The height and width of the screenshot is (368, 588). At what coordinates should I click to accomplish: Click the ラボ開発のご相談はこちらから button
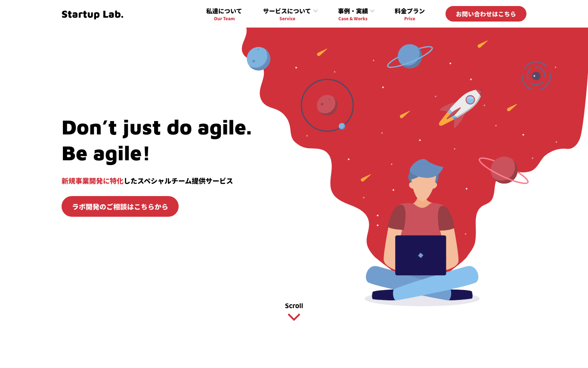click(120, 206)
